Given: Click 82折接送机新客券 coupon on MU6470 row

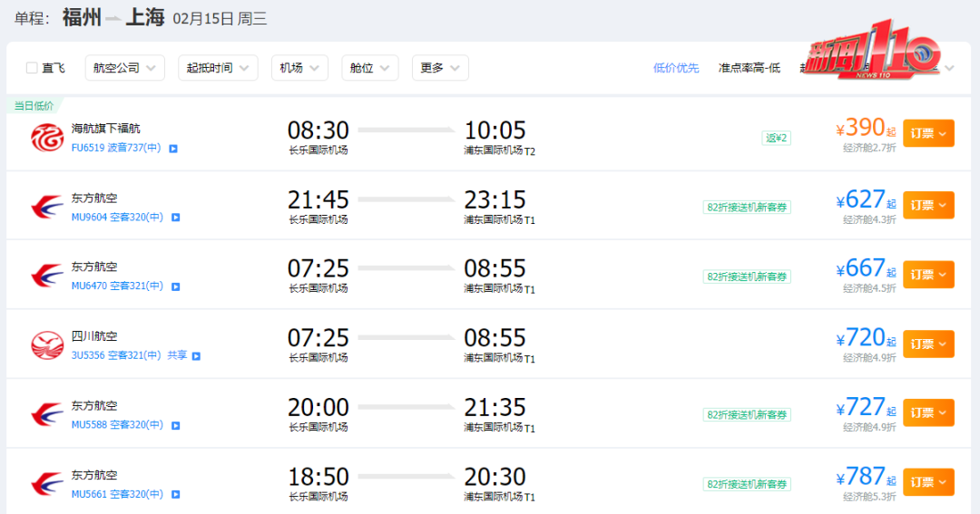Looking at the screenshot, I should coord(747,276).
